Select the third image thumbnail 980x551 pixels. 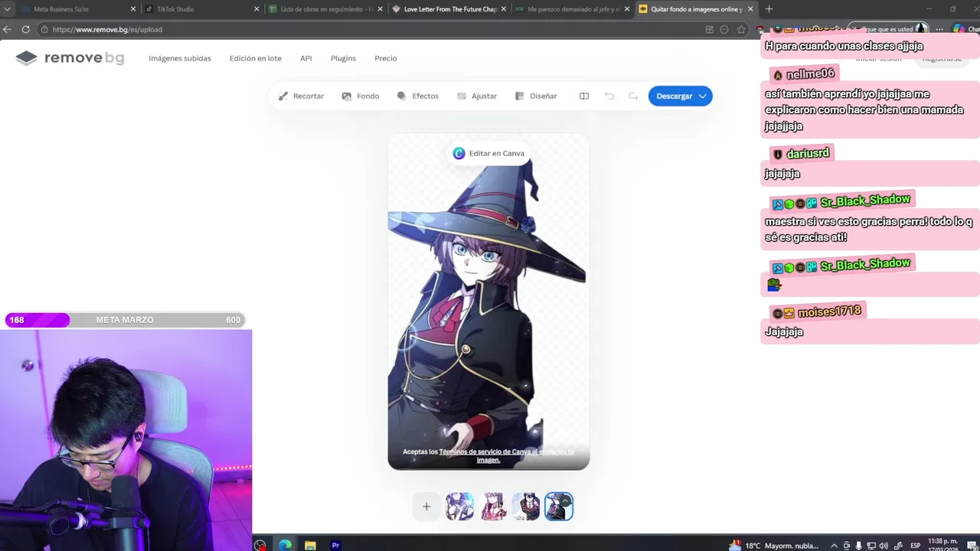[526, 506]
